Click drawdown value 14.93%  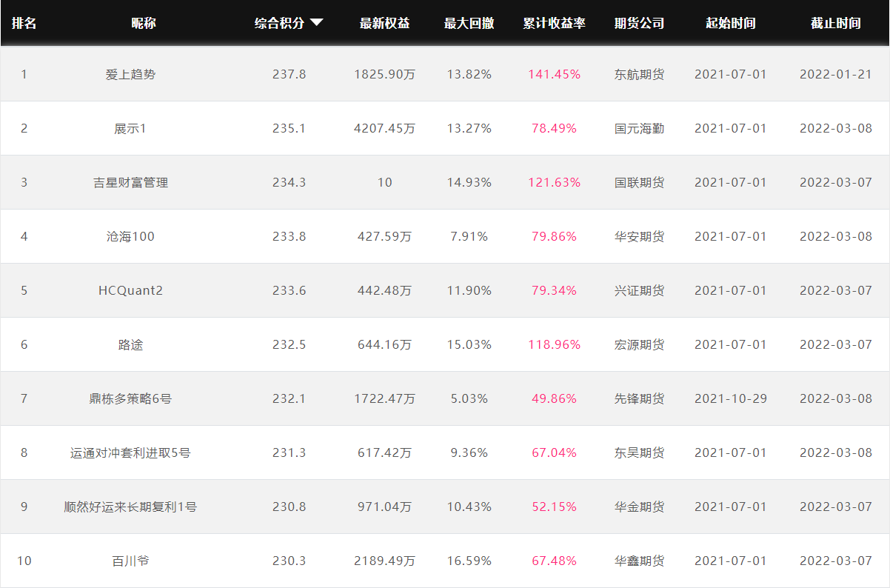469,182
